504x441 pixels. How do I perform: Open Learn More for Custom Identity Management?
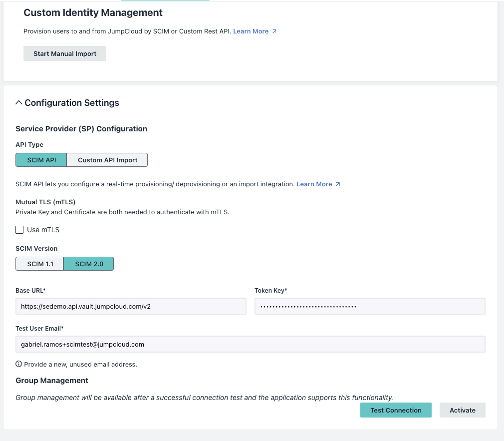tap(252, 31)
